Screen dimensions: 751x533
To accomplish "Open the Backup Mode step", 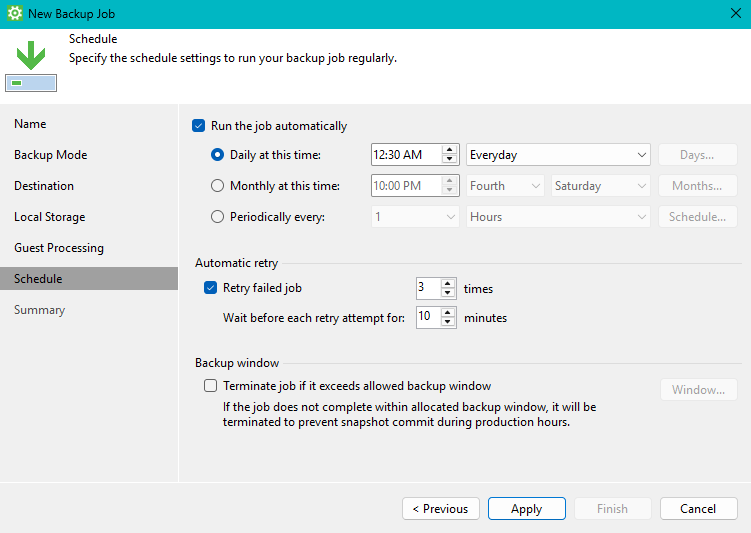I will click(51, 155).
